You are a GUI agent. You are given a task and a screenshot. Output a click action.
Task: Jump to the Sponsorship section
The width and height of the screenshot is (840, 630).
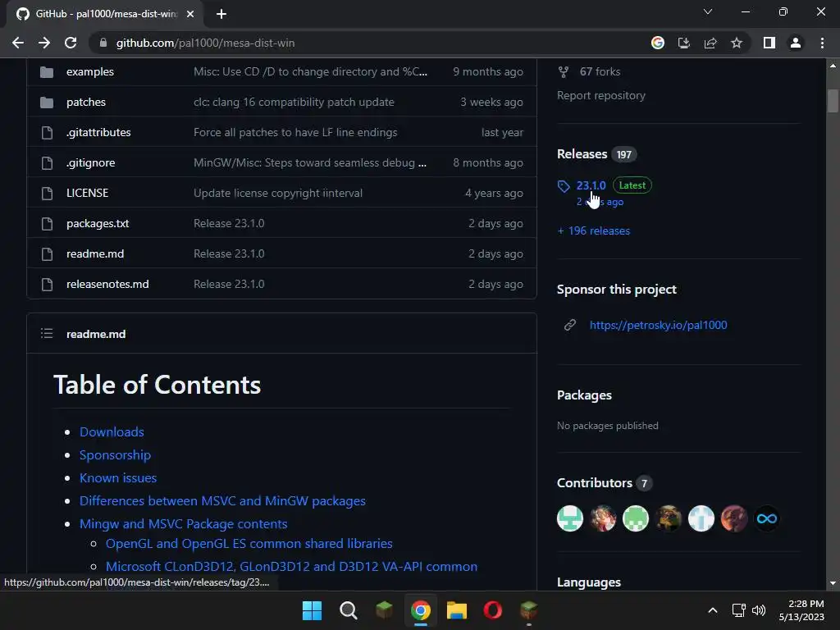pyautogui.click(x=115, y=454)
